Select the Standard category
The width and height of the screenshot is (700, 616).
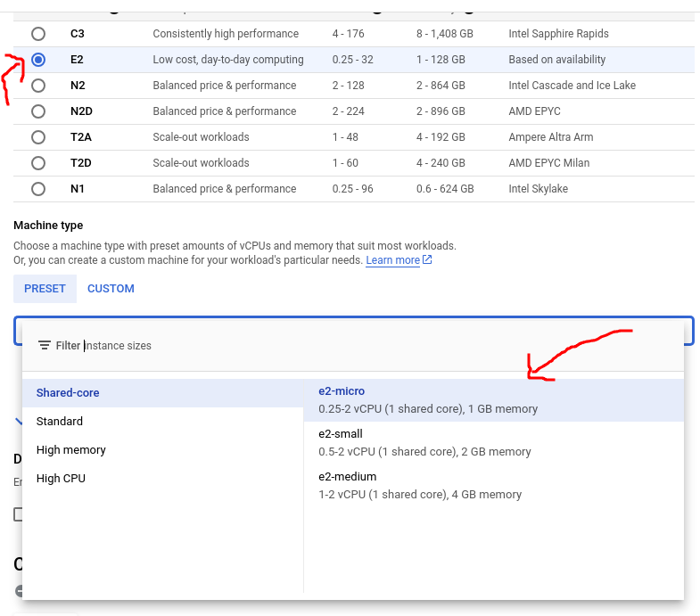[x=163, y=422]
